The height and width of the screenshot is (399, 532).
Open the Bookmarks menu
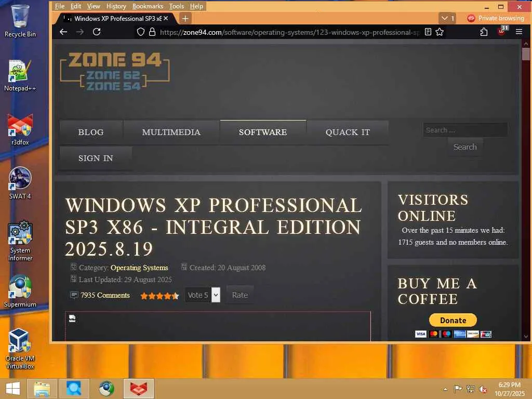(148, 6)
